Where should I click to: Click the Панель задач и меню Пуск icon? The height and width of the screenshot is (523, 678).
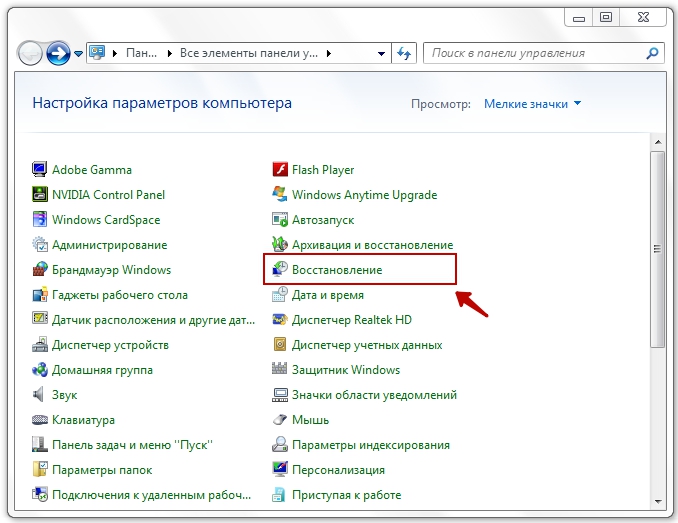(39, 444)
